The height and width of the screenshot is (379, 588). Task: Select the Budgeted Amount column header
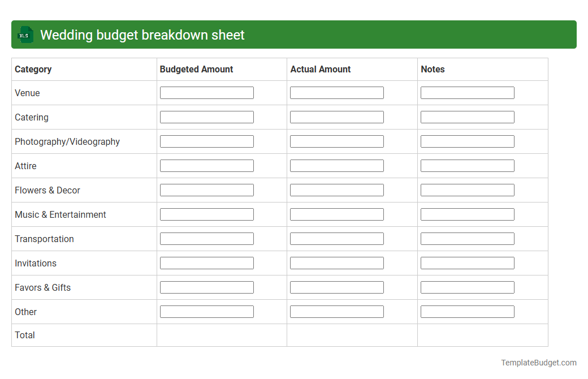coord(196,69)
